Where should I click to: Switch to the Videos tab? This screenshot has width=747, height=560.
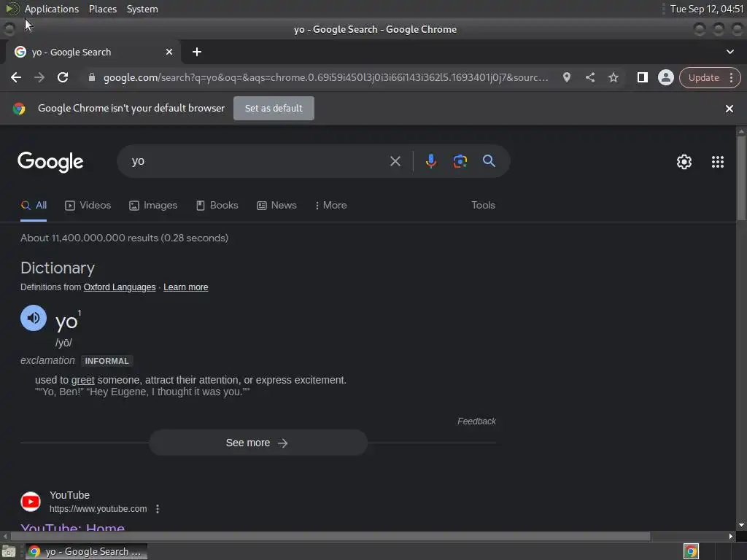point(88,205)
